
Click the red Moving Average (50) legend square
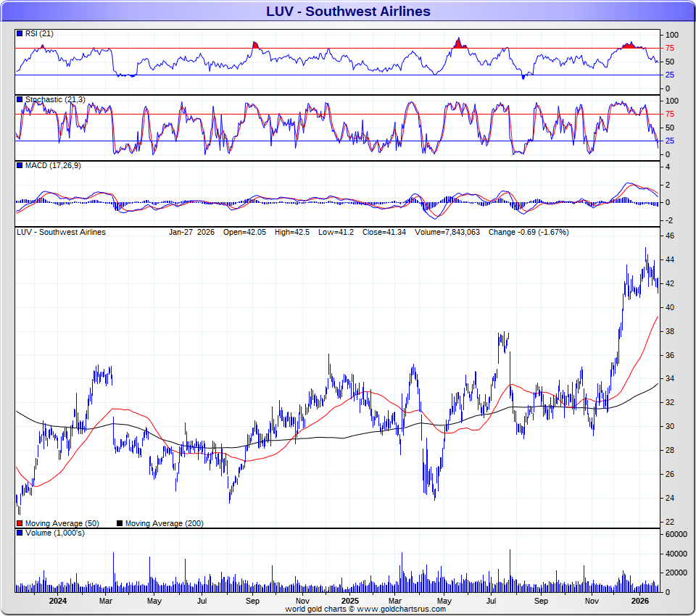pyautogui.click(x=20, y=523)
